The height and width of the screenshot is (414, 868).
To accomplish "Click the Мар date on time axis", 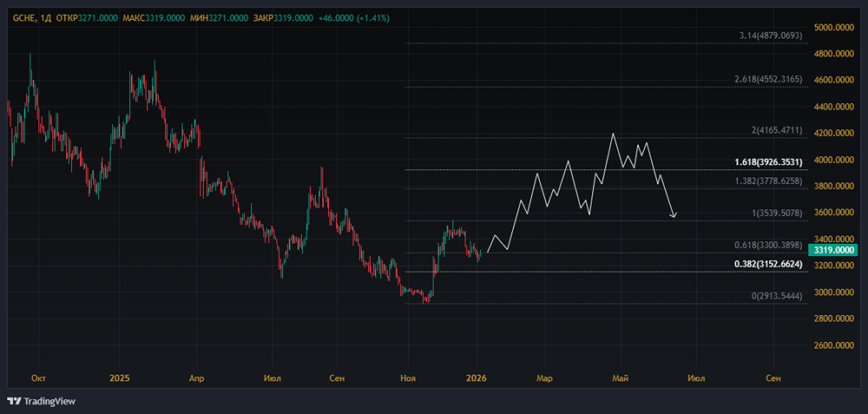I will point(545,378).
